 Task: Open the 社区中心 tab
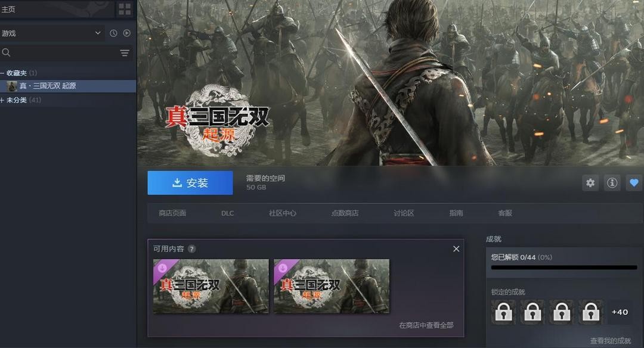pyautogui.click(x=283, y=213)
